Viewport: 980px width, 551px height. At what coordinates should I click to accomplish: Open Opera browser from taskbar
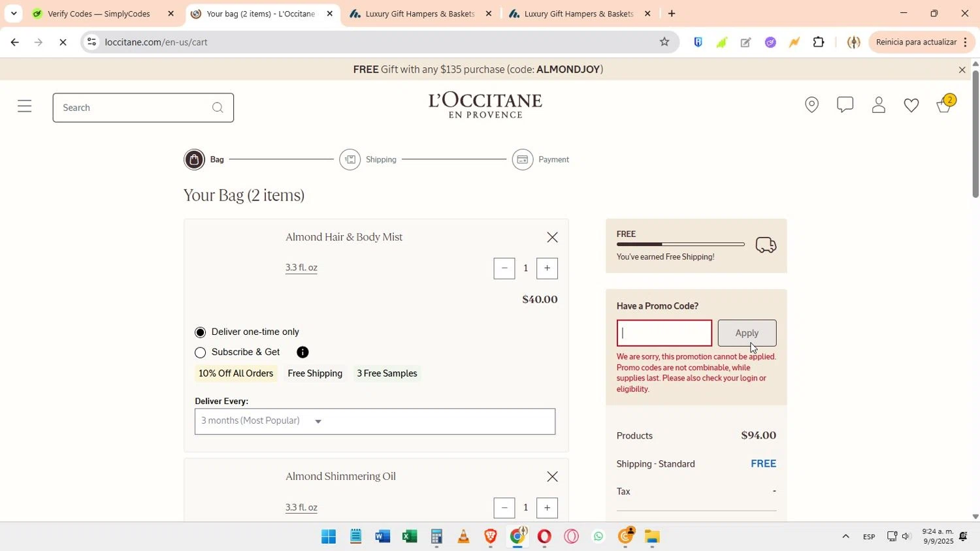tap(544, 537)
